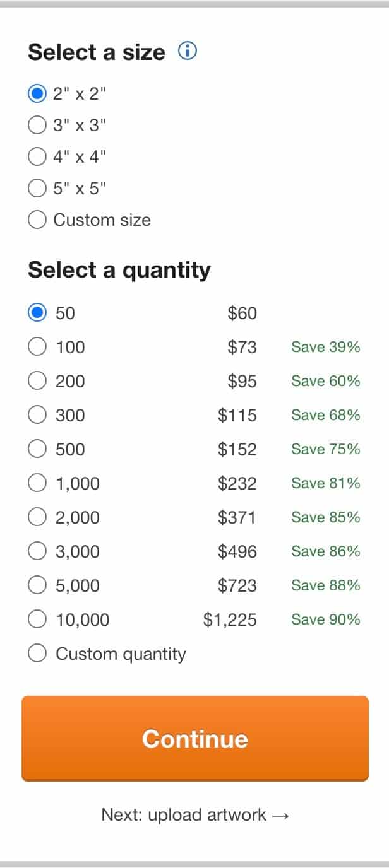The height and width of the screenshot is (868, 389).
Task: Click the Save 90% discount label
Action: click(x=325, y=619)
